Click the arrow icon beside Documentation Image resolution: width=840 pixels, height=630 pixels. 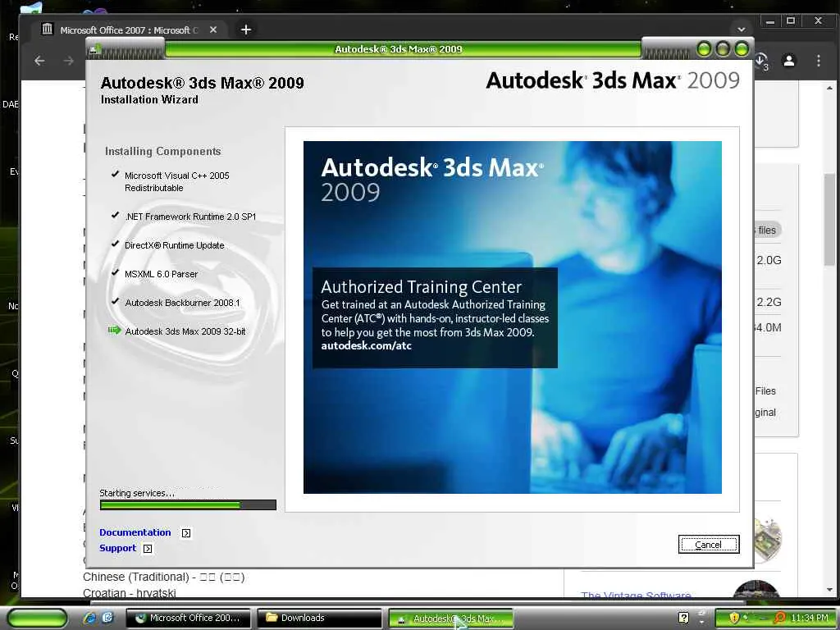click(186, 533)
